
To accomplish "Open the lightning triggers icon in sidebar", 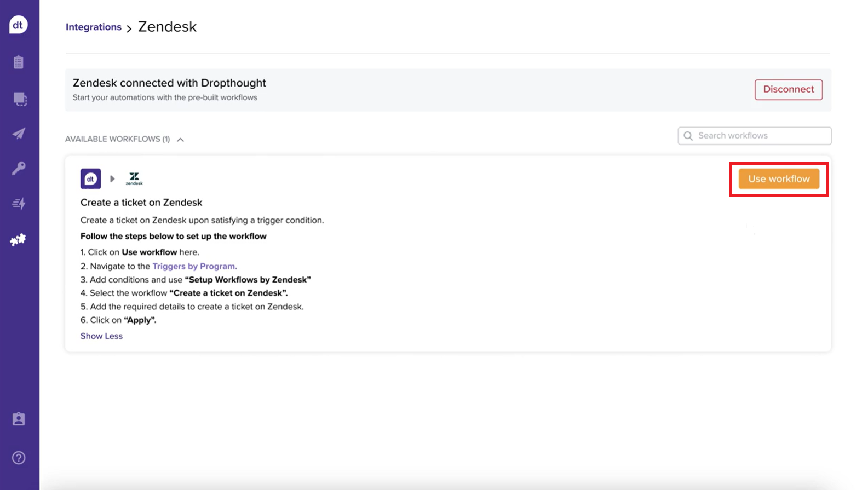I will pyautogui.click(x=19, y=204).
